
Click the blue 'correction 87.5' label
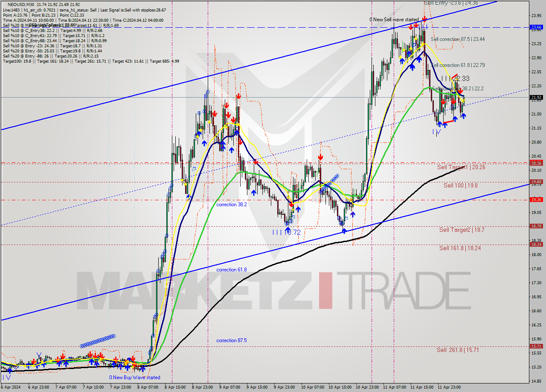tap(231, 341)
